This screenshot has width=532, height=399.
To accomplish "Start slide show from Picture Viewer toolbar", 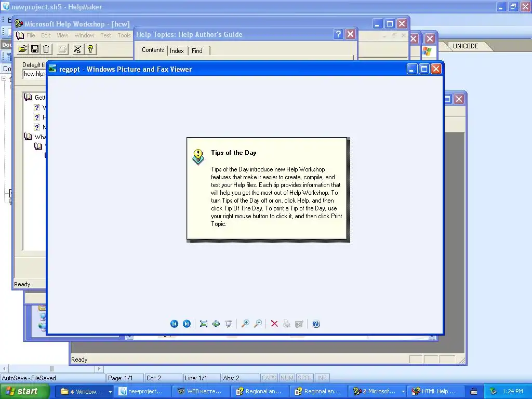I will (229, 324).
